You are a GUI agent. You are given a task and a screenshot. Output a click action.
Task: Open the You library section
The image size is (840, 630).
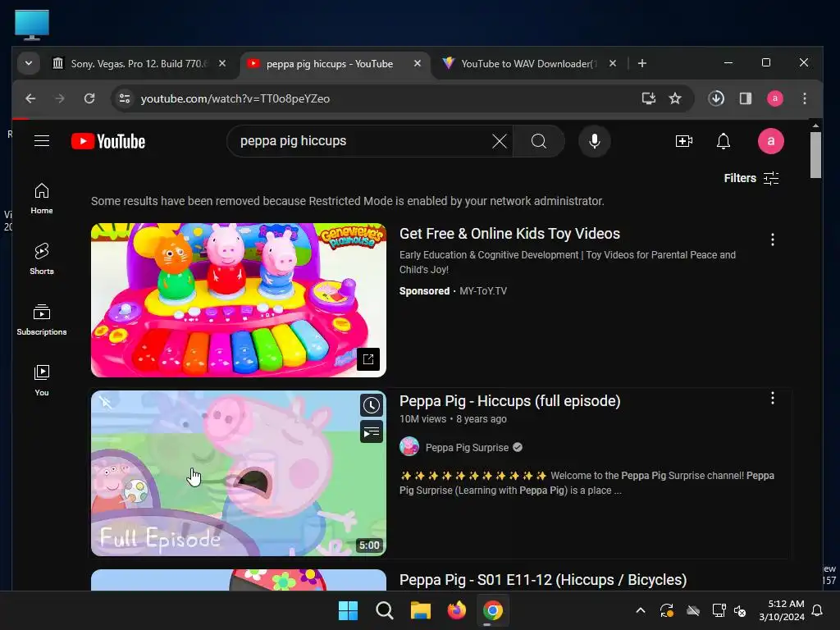(42, 381)
